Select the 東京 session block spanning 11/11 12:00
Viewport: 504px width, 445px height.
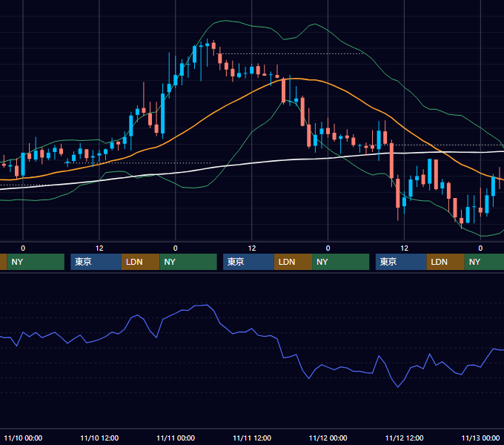pyautogui.click(x=248, y=262)
